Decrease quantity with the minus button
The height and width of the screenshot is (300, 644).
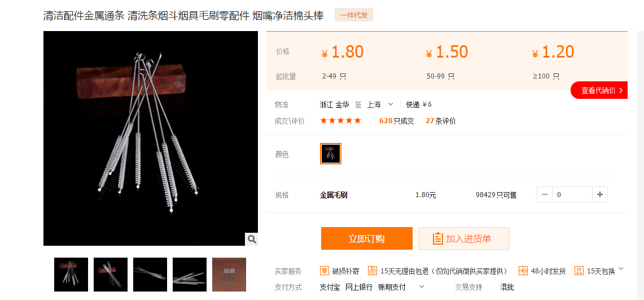[x=545, y=195]
